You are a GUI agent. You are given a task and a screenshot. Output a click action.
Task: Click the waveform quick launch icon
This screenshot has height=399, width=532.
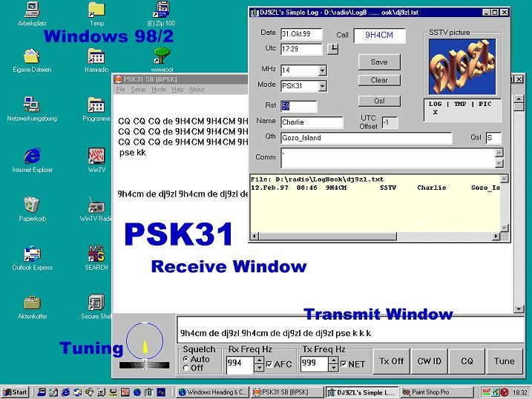point(161,392)
